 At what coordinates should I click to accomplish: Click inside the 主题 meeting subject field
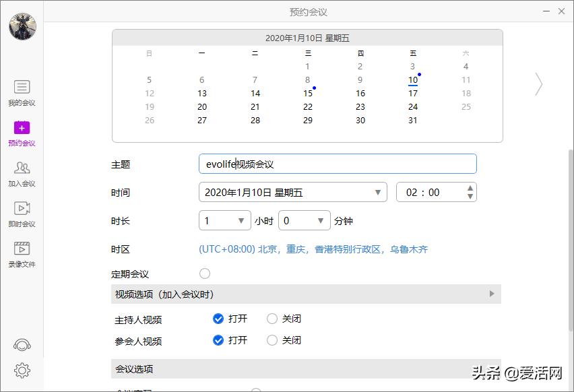(x=337, y=164)
